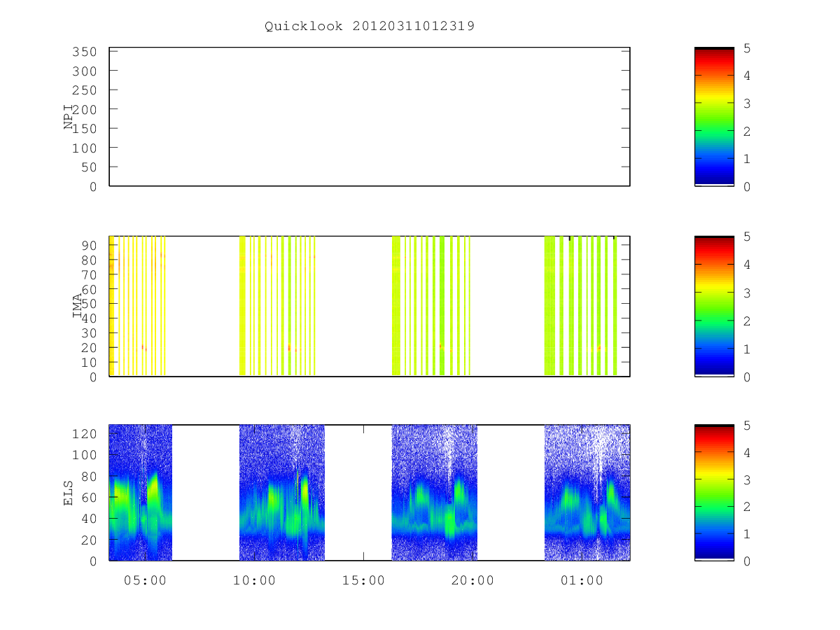Select the ELS y-axis label
The image size is (840, 630).
69,493
